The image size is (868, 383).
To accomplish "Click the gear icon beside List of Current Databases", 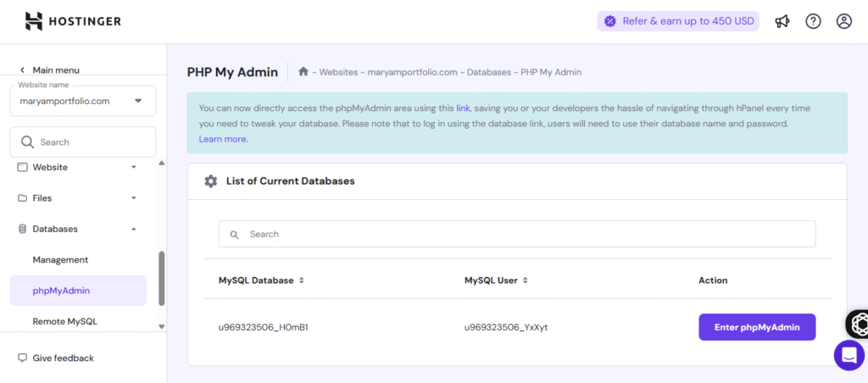I will [x=211, y=181].
